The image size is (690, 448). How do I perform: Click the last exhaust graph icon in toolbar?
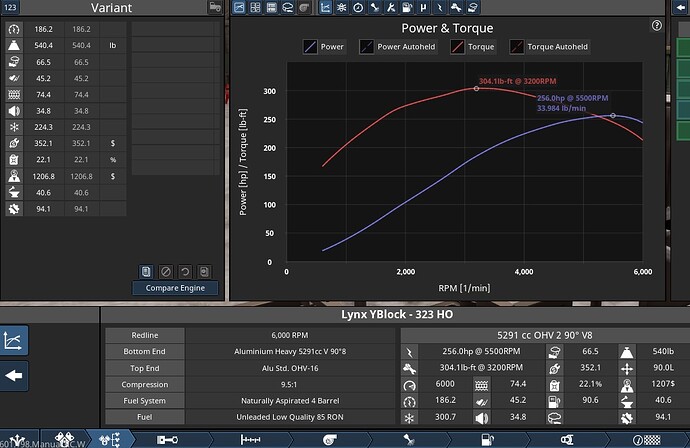click(472, 7)
